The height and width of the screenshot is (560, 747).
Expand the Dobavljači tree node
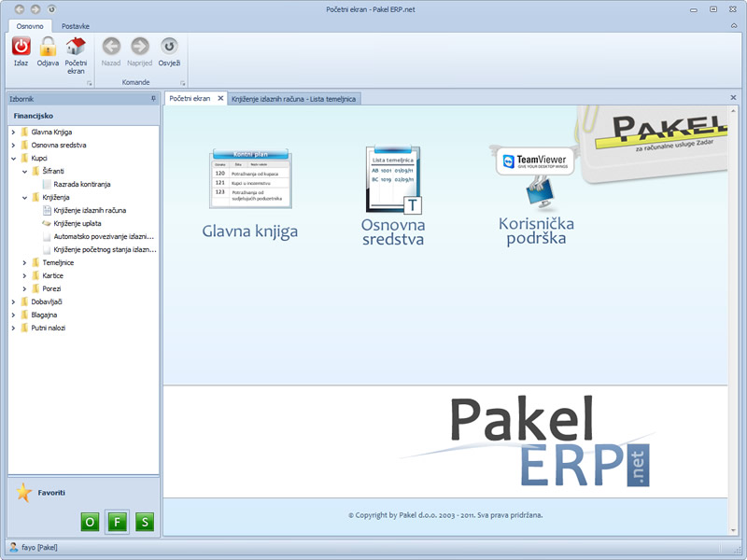[x=13, y=301]
